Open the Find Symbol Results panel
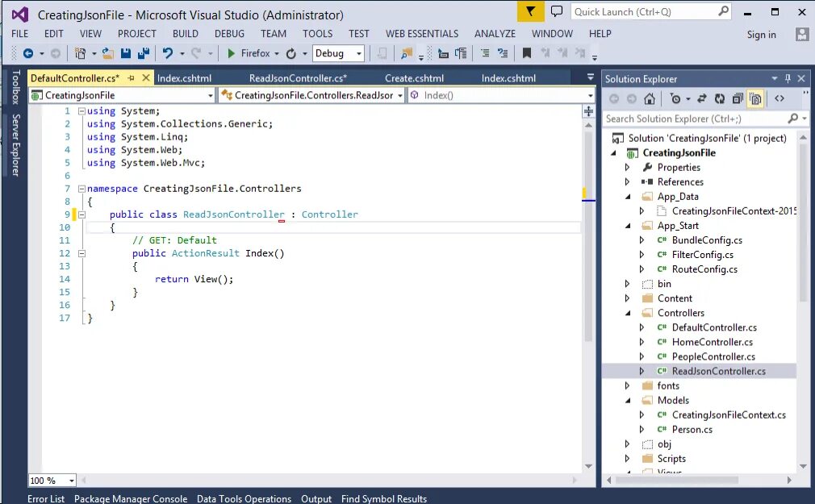Viewport: 815px width, 504px height. pos(383,498)
